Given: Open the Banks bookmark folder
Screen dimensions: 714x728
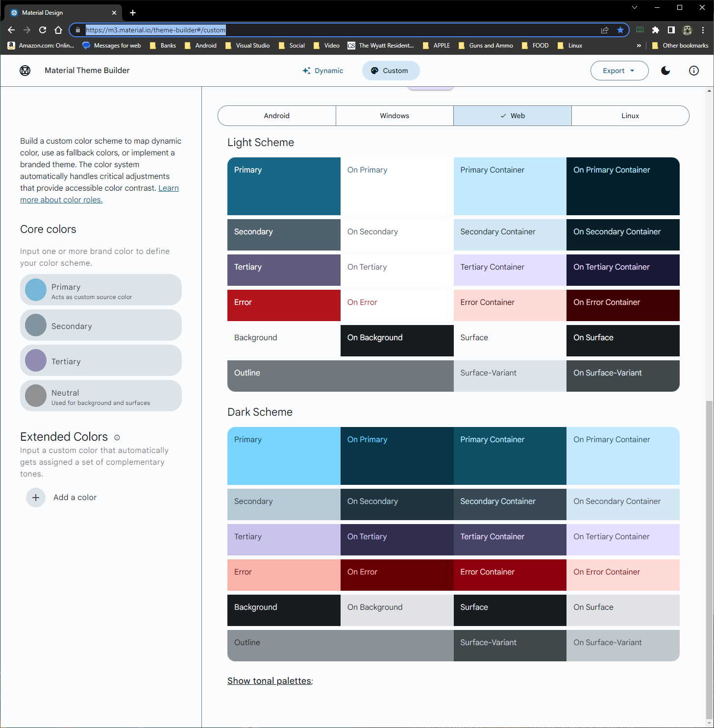Looking at the screenshot, I should tap(163, 46).
